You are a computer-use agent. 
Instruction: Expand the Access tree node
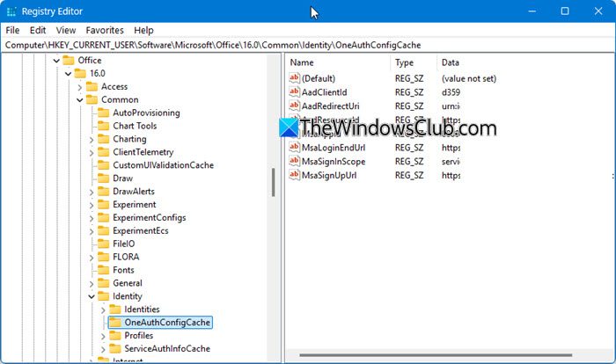tap(80, 87)
